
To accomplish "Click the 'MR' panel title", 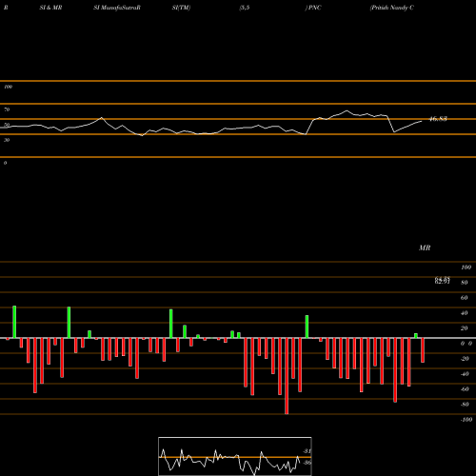I will [x=425, y=248].
